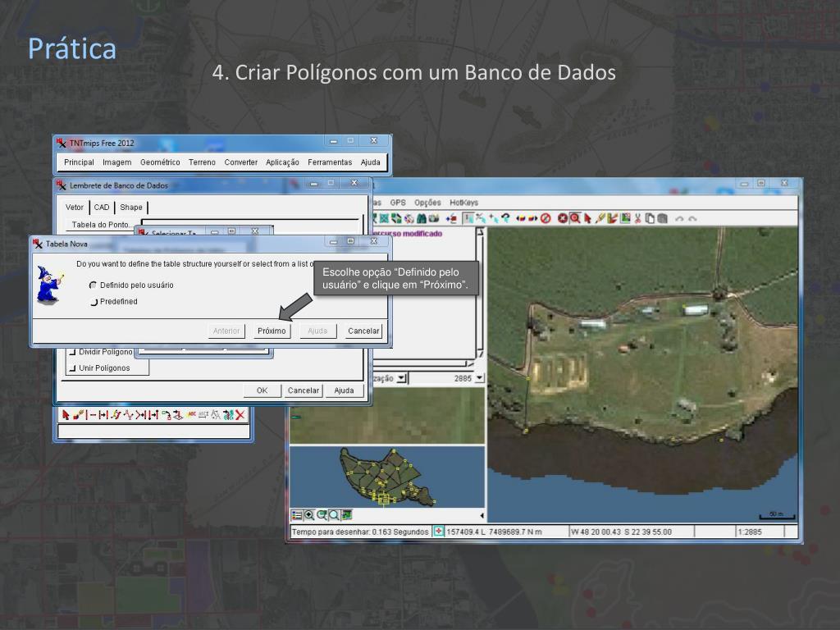
Task: Click the curved blue redo-arrow icon in the view toolbar
Action: pos(505,218)
